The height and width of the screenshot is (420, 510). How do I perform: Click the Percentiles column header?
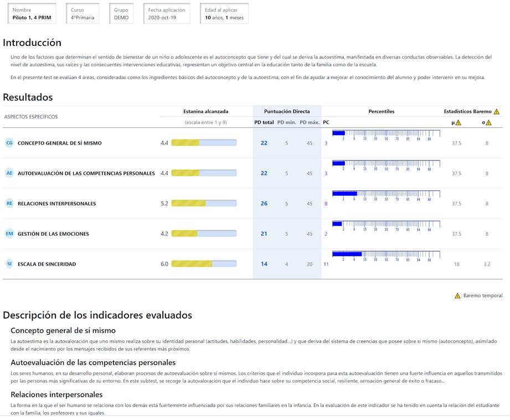point(382,111)
